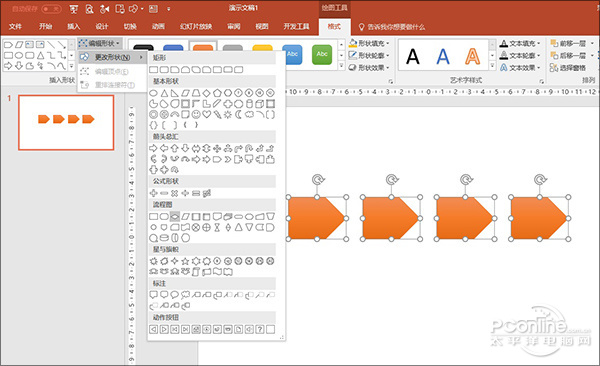Choose the 4-point star shape
Viewport: 600px width, 366px height.
coord(174,261)
